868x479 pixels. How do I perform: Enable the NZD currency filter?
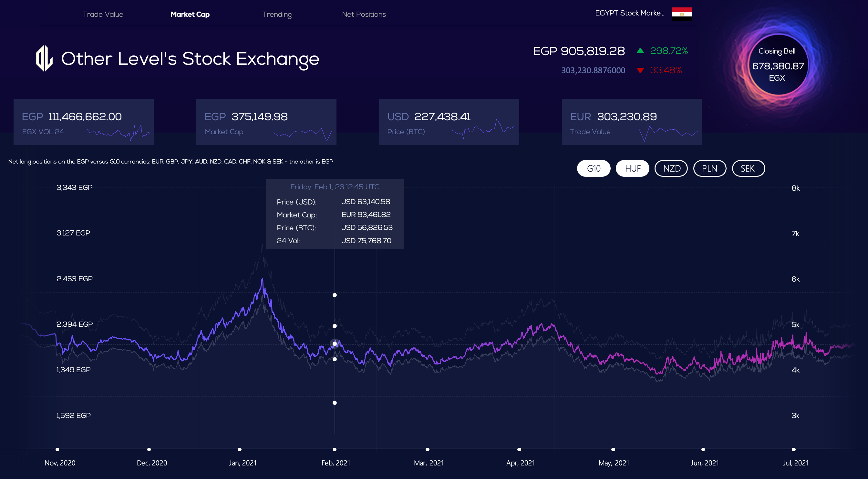[671, 168]
